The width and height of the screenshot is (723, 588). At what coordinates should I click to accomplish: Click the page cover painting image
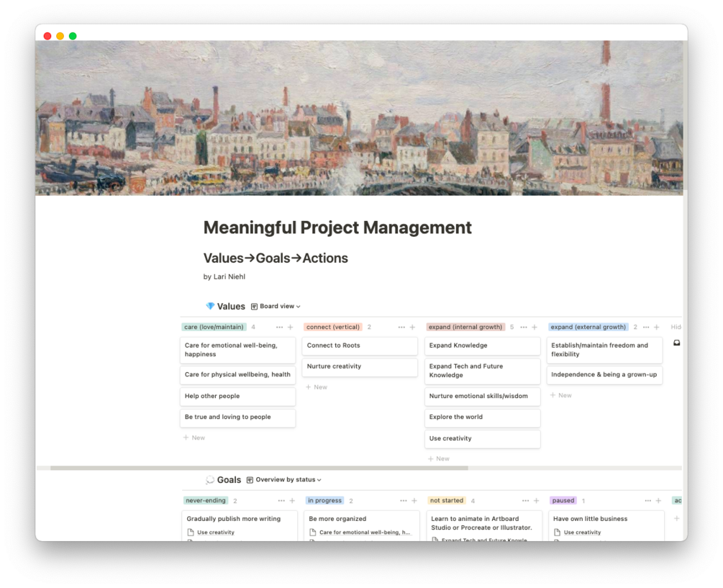(x=359, y=118)
